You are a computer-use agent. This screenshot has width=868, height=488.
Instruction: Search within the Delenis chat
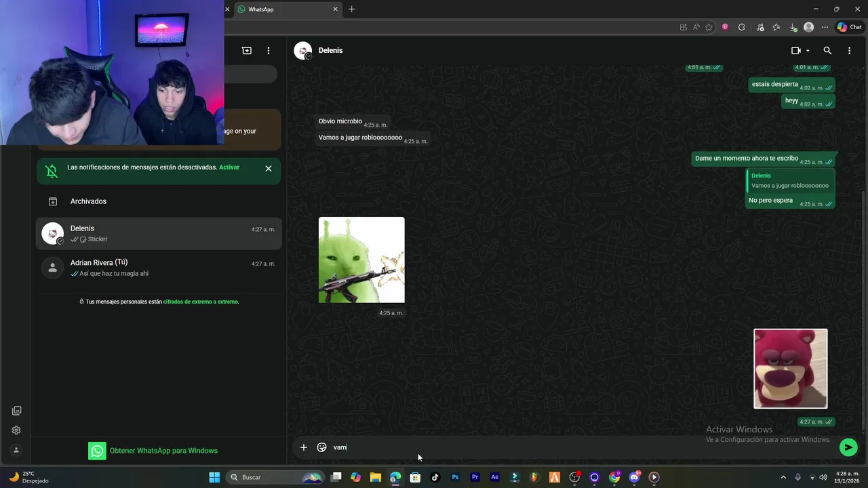pyautogui.click(x=827, y=51)
